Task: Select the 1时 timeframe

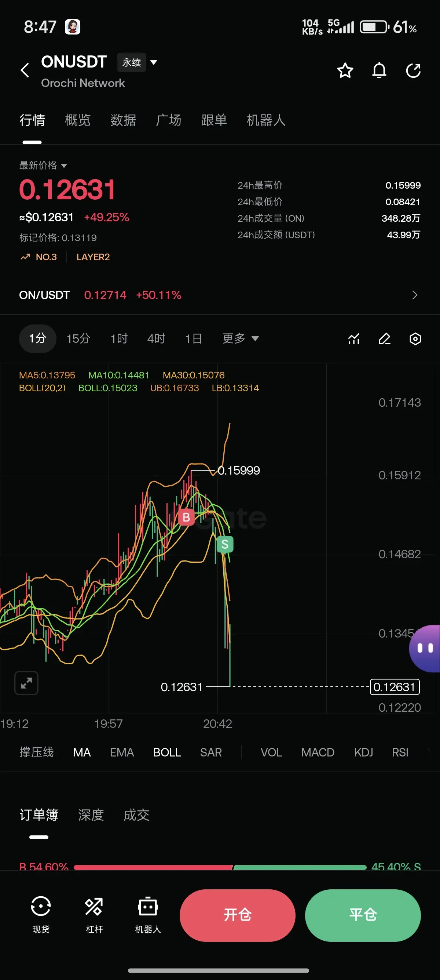Action: pos(119,338)
